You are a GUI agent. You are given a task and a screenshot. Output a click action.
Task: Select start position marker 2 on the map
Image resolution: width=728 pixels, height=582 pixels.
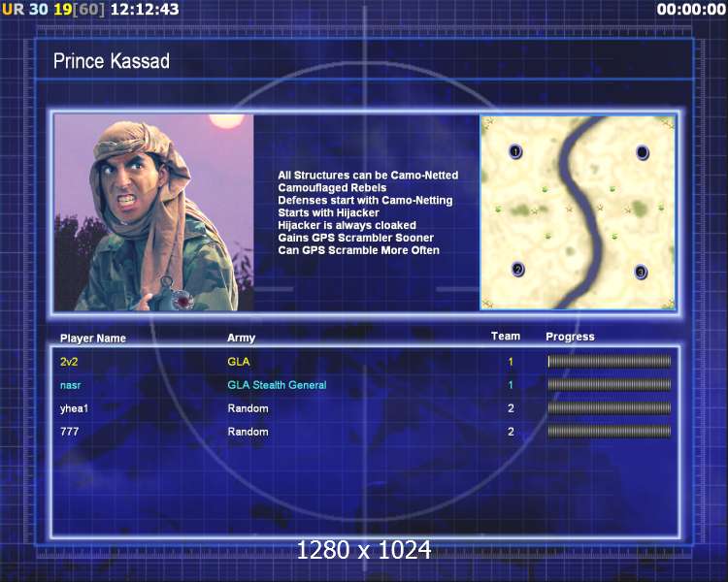click(517, 270)
